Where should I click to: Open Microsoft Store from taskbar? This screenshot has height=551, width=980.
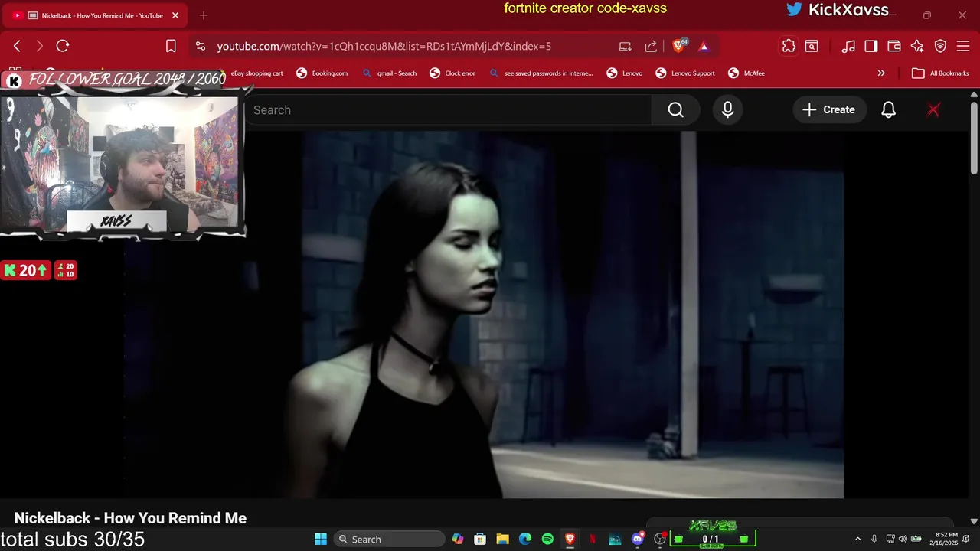pyautogui.click(x=480, y=539)
